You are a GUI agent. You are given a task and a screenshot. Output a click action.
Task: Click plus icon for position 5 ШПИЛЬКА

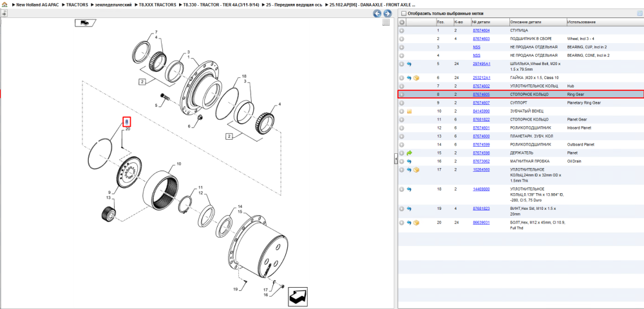click(402, 64)
